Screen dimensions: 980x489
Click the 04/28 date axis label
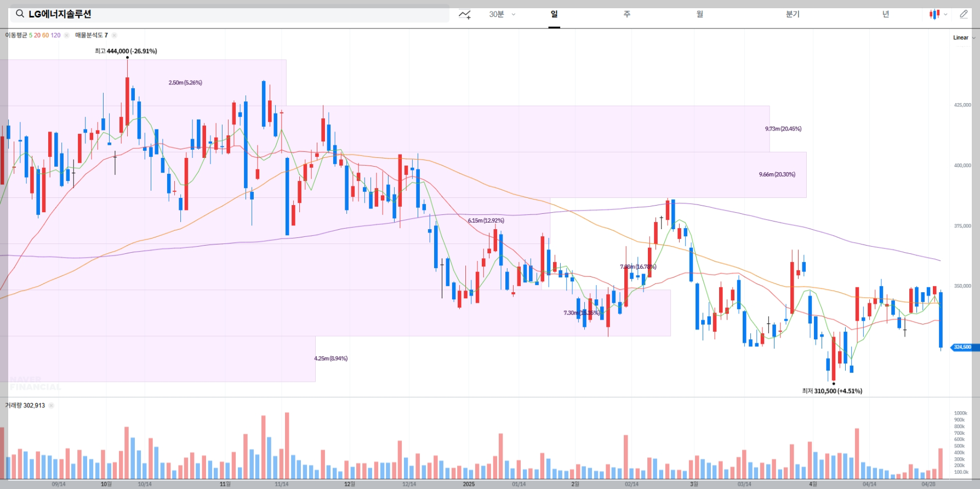[x=928, y=484]
